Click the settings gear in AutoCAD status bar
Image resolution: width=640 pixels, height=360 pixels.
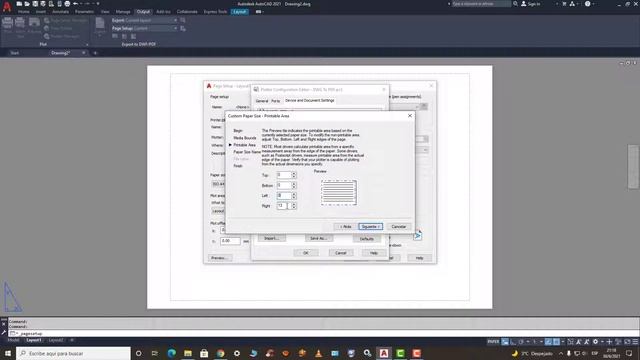pos(596,342)
